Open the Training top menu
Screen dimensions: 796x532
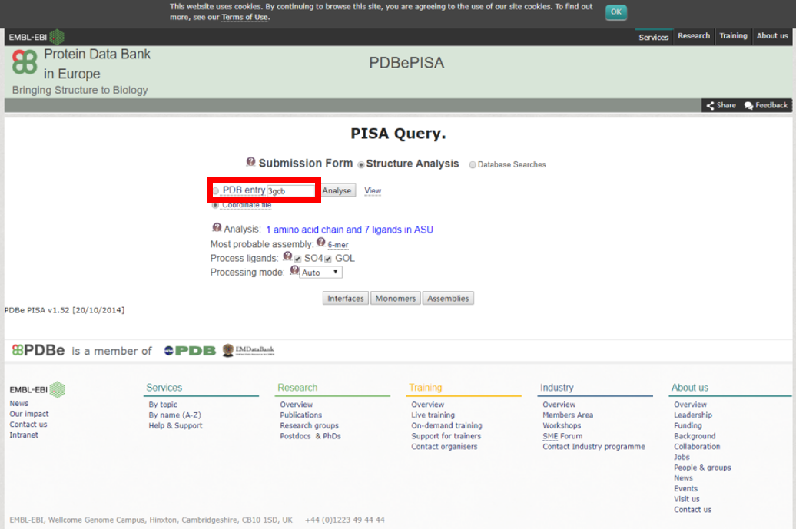(x=733, y=36)
